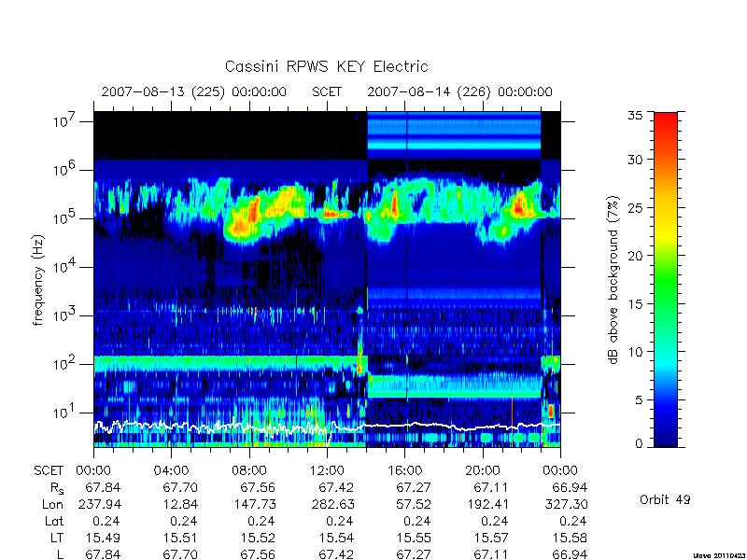Select the LT value 15.54
747x560 pixels.
tap(336, 538)
